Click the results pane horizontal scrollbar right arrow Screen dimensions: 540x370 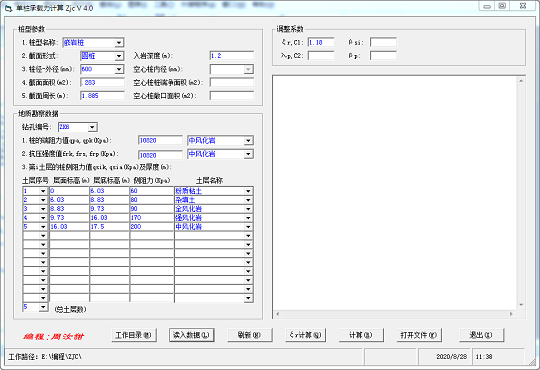[511, 314]
